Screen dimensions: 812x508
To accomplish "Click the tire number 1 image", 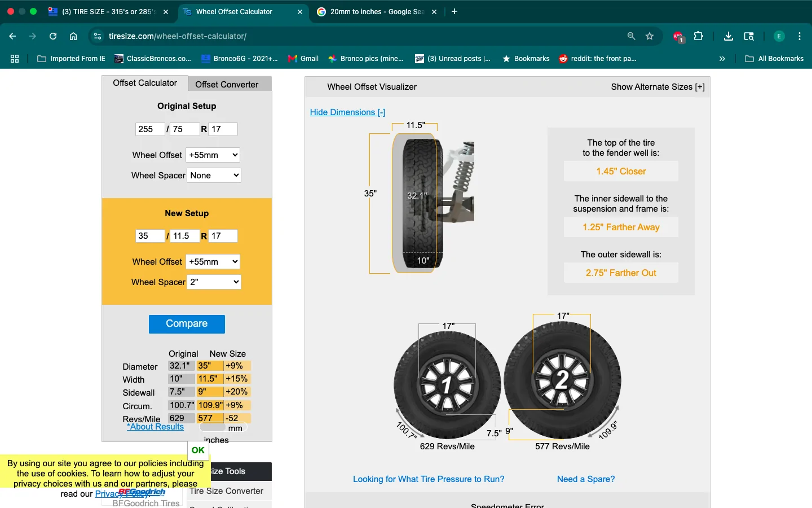I will point(447,385).
